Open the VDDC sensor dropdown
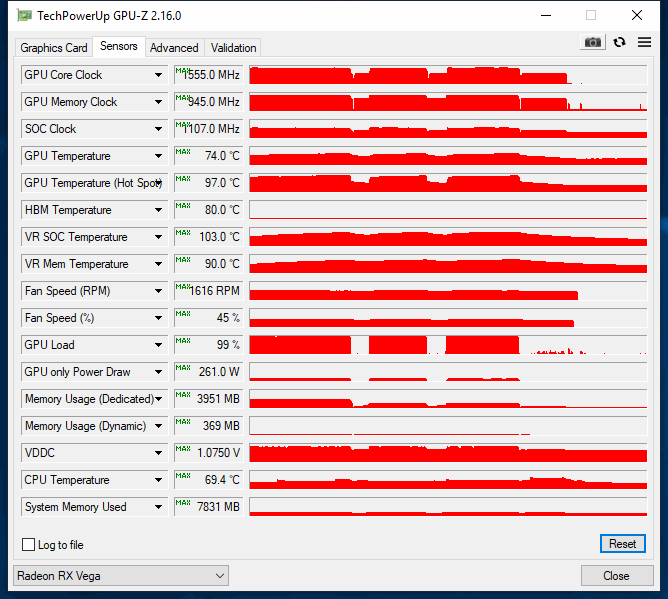Screen dimensions: 668x599 158,452
